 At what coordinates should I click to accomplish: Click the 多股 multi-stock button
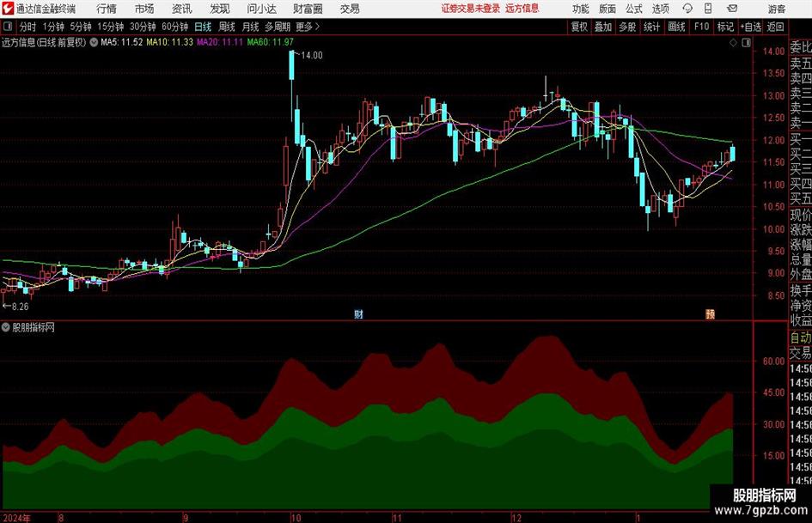point(627,27)
